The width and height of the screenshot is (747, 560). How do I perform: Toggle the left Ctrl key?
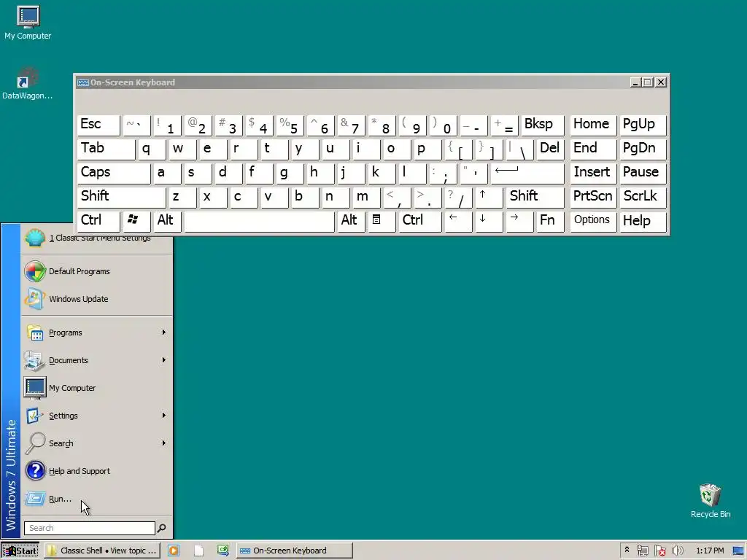point(98,221)
